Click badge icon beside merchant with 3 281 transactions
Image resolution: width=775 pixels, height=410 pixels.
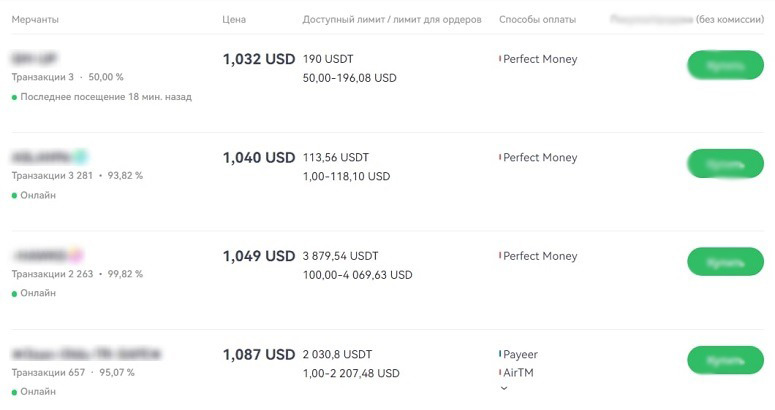(x=80, y=157)
